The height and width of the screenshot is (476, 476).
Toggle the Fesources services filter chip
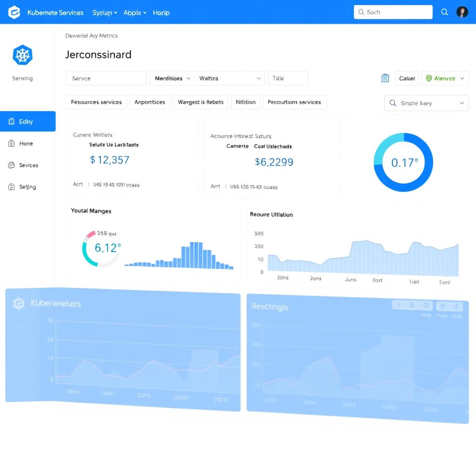tap(96, 102)
